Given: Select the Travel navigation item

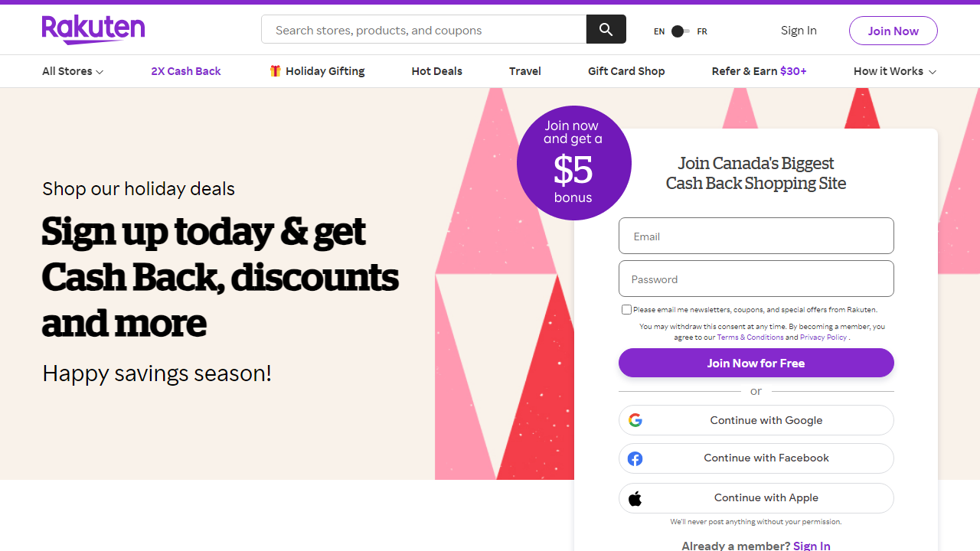Looking at the screenshot, I should click(524, 70).
